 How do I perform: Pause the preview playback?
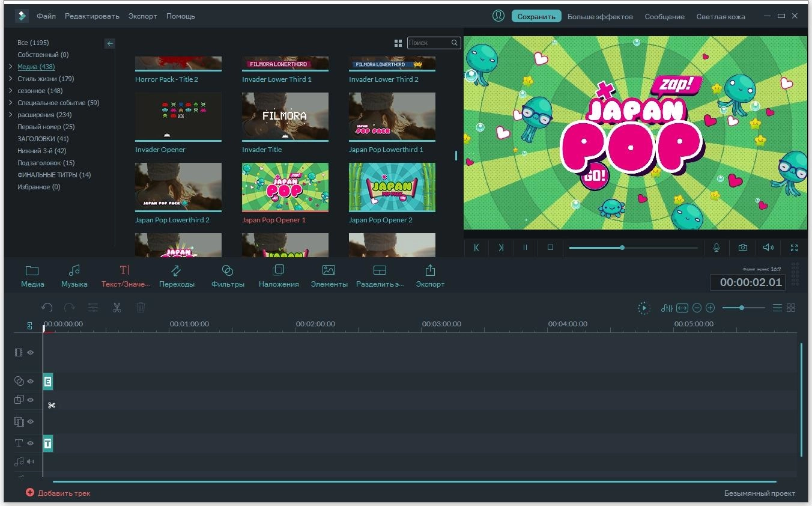(525, 247)
